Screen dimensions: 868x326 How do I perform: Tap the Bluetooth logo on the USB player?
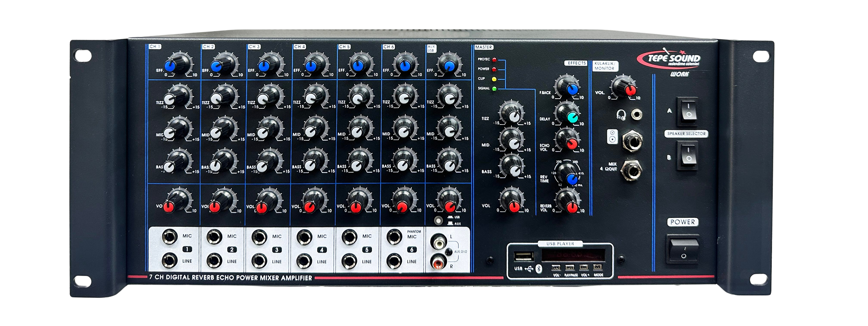point(539,269)
